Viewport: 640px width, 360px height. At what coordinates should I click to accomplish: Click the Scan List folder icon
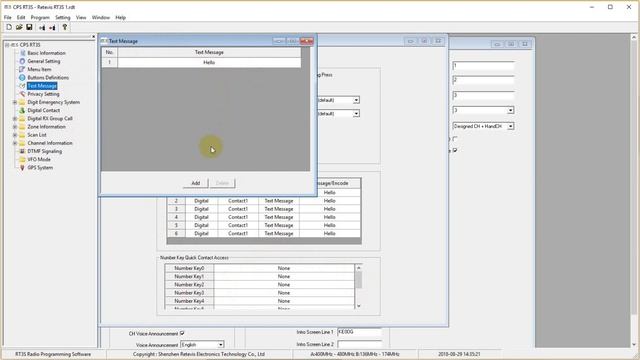tap(22, 135)
